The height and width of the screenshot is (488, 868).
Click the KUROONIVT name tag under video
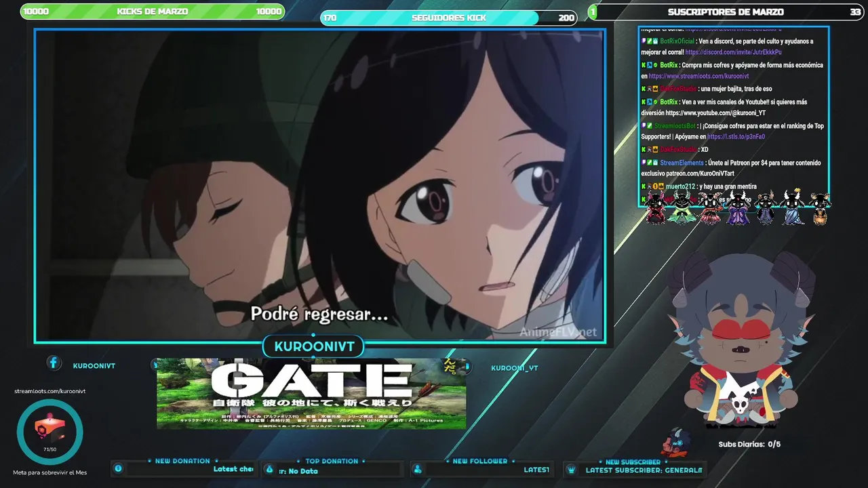pyautogui.click(x=314, y=346)
